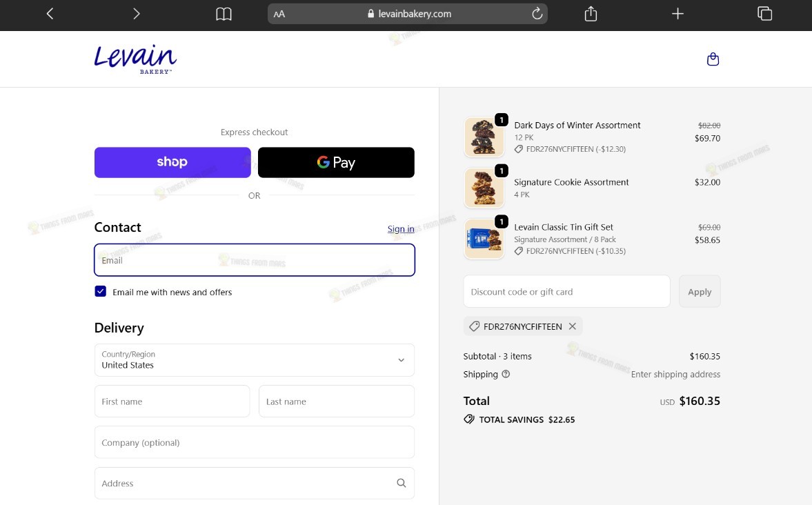Click the Discount code or gift card field
This screenshot has height=505, width=812.
click(x=566, y=292)
